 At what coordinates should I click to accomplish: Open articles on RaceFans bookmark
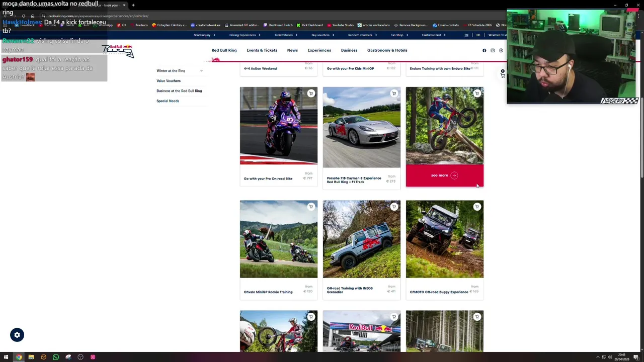point(373,25)
